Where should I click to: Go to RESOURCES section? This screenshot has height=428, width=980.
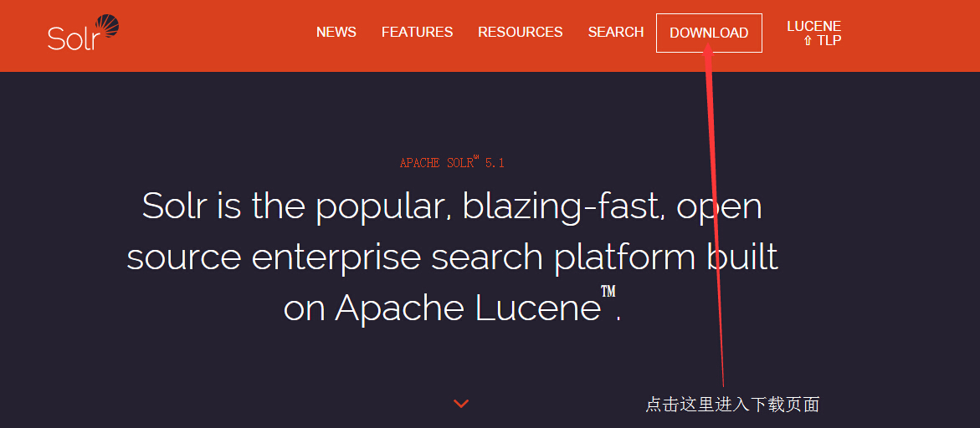pos(521,33)
